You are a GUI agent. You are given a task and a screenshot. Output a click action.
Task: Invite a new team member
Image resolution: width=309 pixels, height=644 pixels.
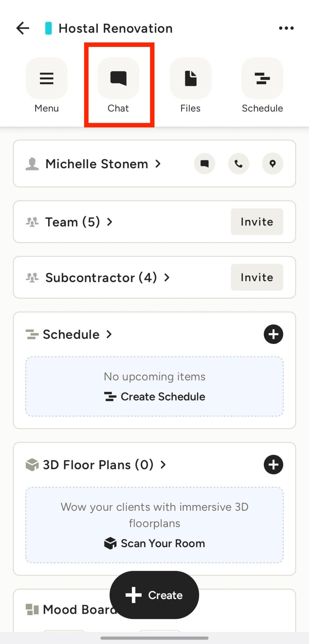[257, 222]
